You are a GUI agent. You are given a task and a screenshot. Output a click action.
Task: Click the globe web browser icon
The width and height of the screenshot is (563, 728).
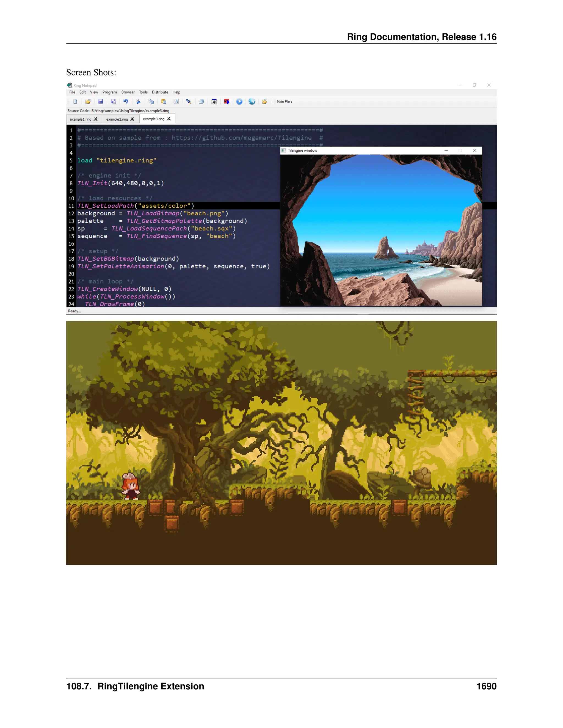coord(252,102)
